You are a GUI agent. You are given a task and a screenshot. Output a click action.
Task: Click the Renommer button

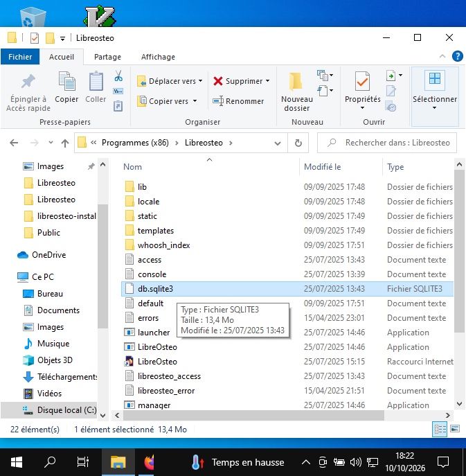[238, 101]
